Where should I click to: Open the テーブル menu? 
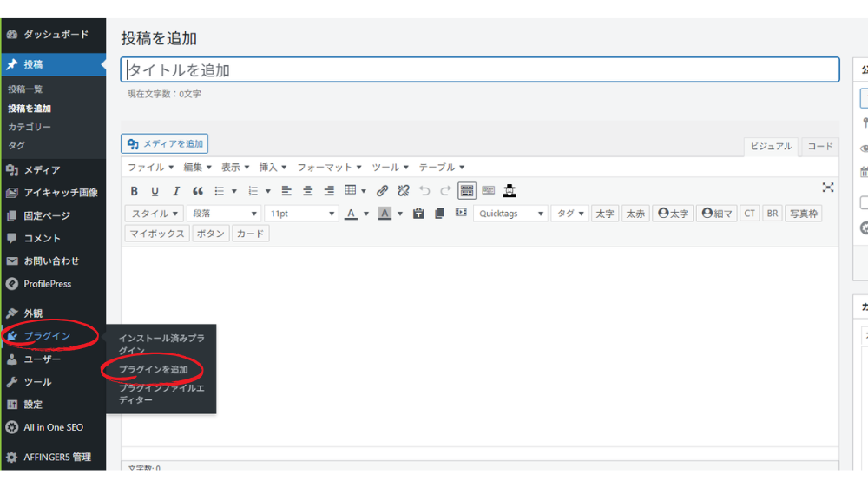coord(442,168)
